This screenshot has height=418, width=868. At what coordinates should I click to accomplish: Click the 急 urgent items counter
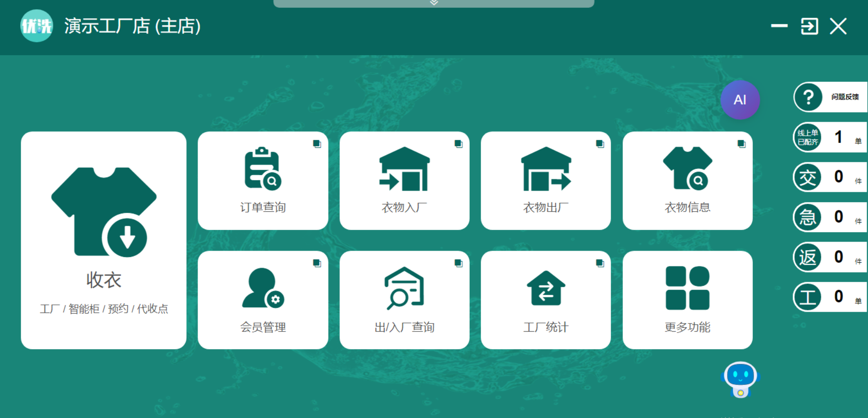[830, 217]
